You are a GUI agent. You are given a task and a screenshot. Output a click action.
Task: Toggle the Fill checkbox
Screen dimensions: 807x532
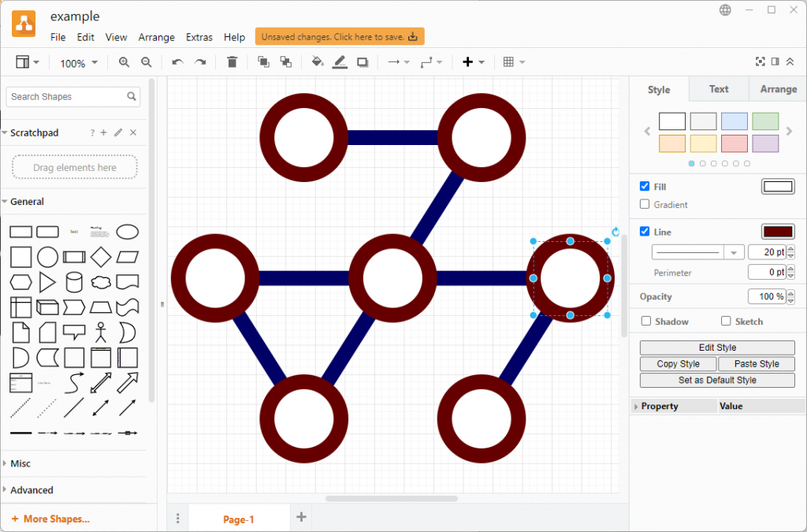pyautogui.click(x=645, y=186)
